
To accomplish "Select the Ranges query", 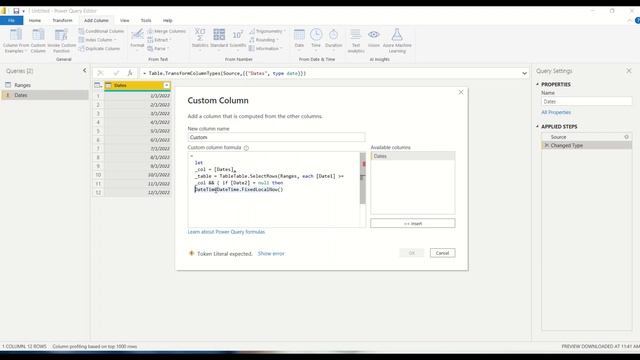I will click(22, 85).
